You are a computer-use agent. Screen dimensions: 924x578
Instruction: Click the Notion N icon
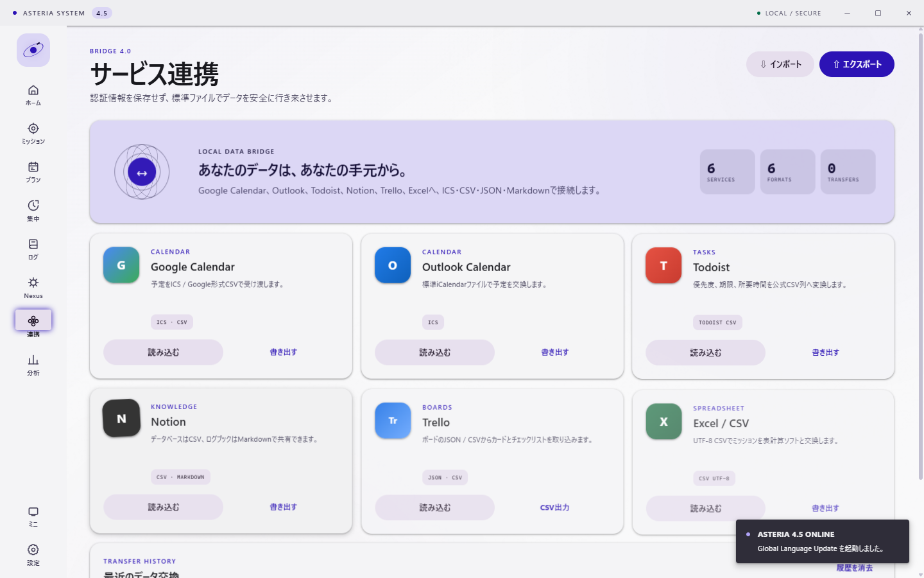coord(121,419)
